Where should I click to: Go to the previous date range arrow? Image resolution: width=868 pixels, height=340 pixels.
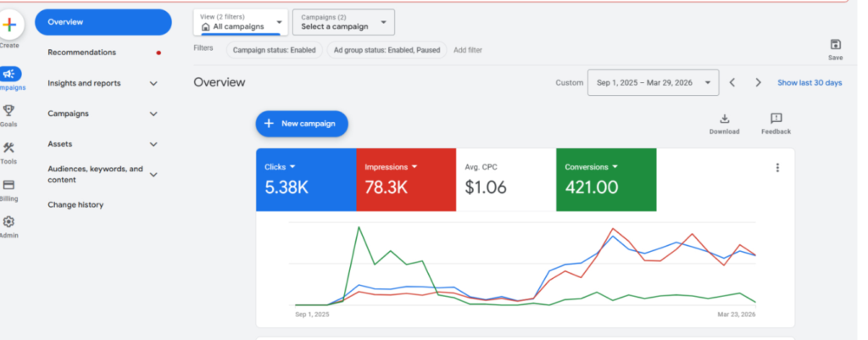[x=732, y=83]
